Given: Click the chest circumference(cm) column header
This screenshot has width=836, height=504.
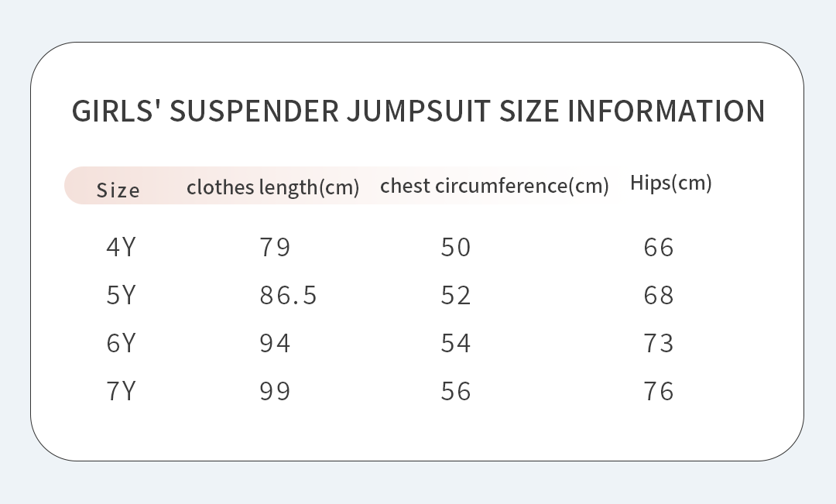Looking at the screenshot, I should point(495,186).
